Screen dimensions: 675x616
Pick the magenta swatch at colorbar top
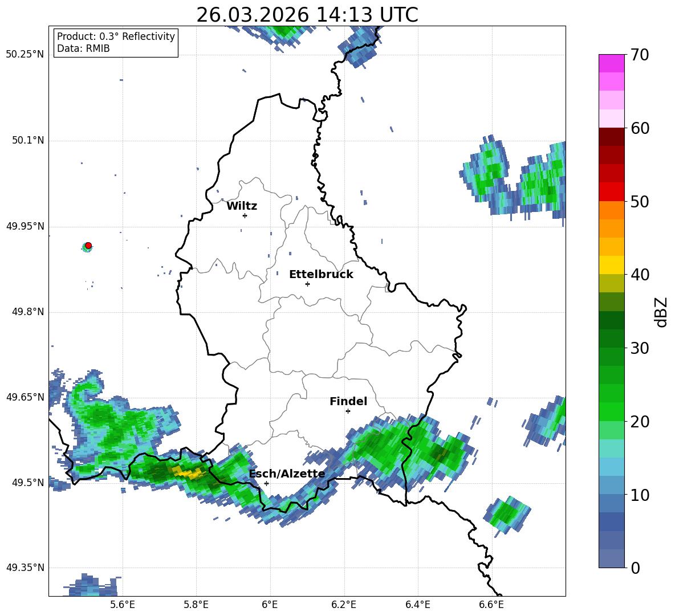[611, 63]
